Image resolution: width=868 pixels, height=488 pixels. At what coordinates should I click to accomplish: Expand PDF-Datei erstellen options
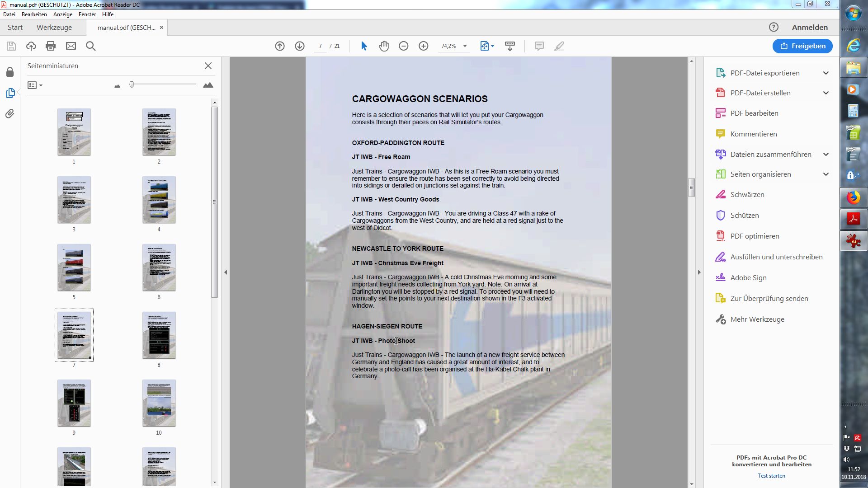(826, 93)
